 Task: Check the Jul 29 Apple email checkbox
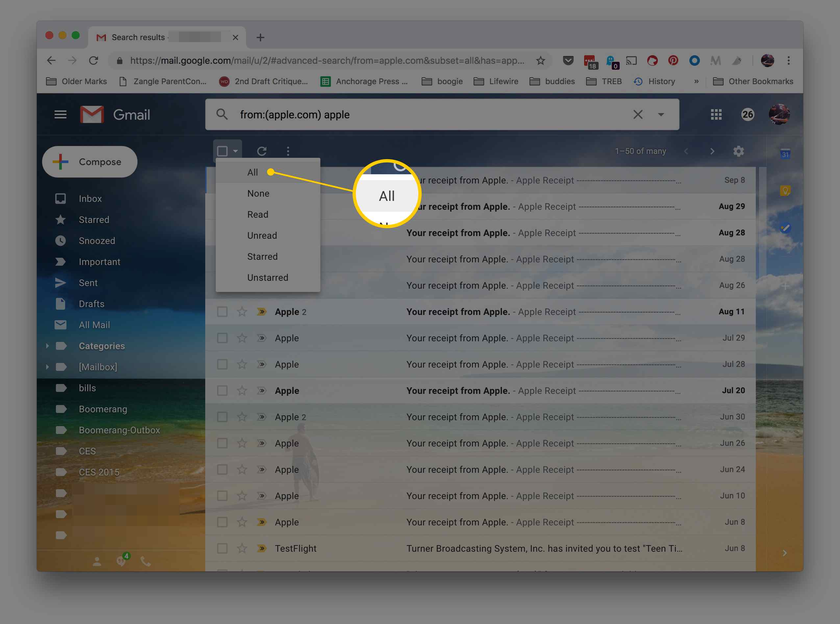[x=222, y=338]
